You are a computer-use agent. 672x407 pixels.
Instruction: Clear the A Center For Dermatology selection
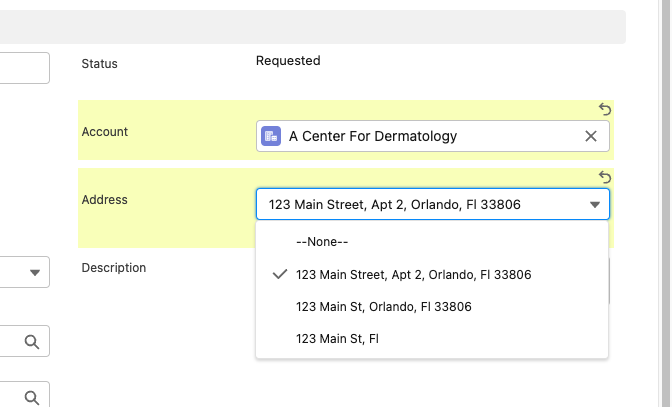[x=591, y=136]
